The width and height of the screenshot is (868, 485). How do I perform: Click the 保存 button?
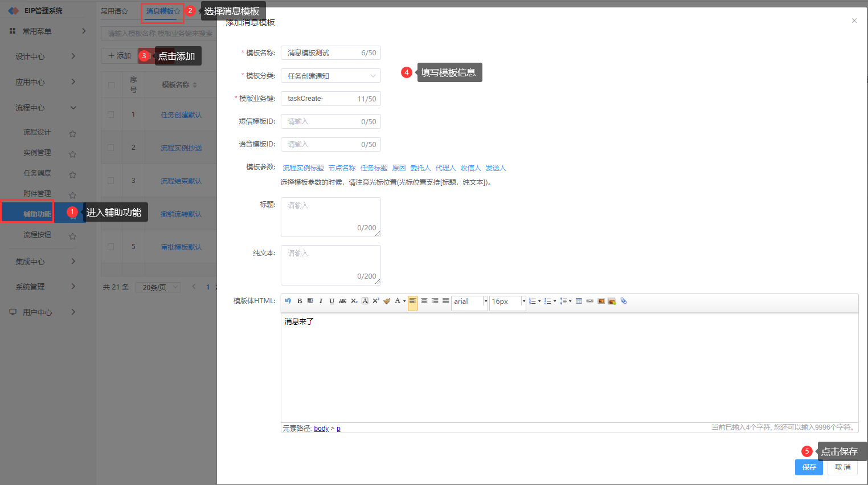[x=809, y=467]
